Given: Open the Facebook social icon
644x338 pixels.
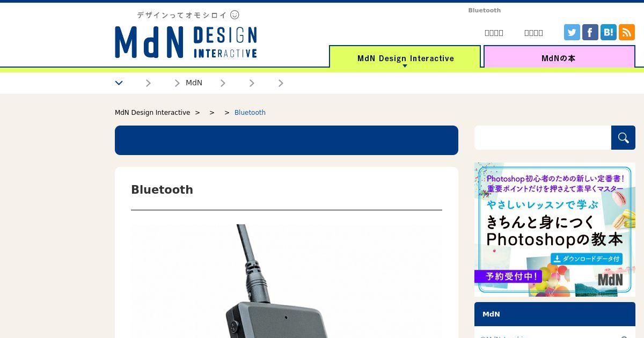Looking at the screenshot, I should click(590, 32).
